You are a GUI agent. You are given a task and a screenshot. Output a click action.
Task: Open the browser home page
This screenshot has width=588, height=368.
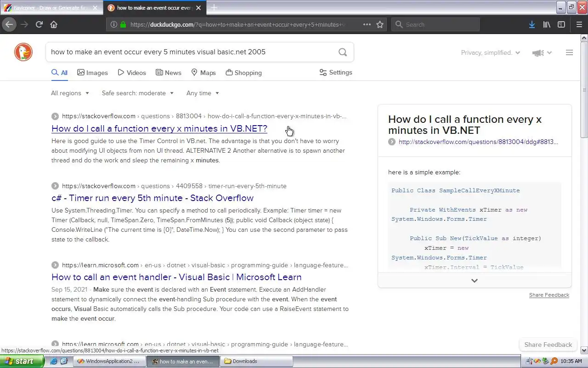[54, 24]
